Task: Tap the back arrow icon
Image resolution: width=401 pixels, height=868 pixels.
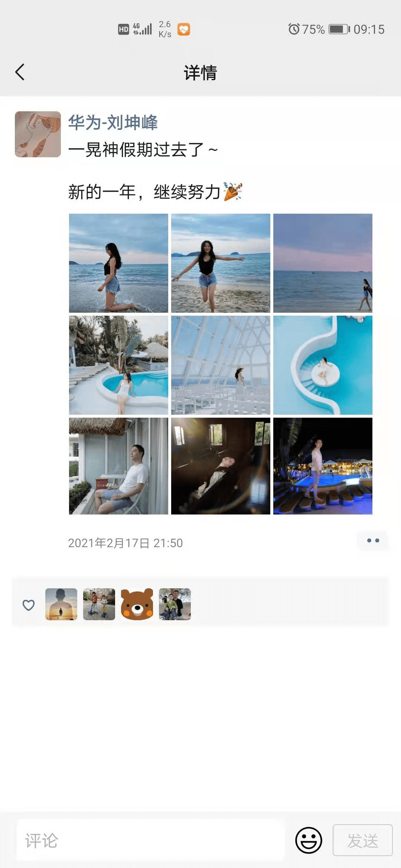Action: coord(20,72)
